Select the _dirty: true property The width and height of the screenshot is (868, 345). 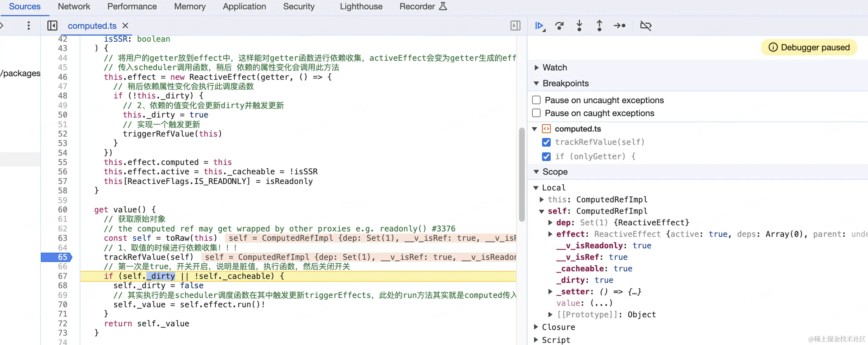point(585,280)
